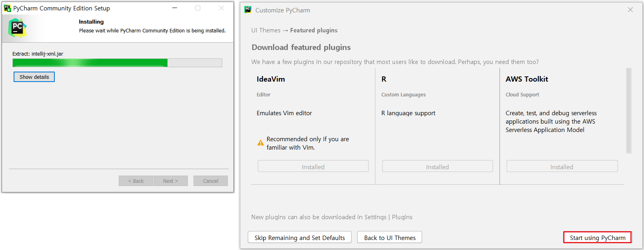Click AWS Toolkit serverless description text
Screen dimensions: 644x250
pyautogui.click(x=551, y=122)
